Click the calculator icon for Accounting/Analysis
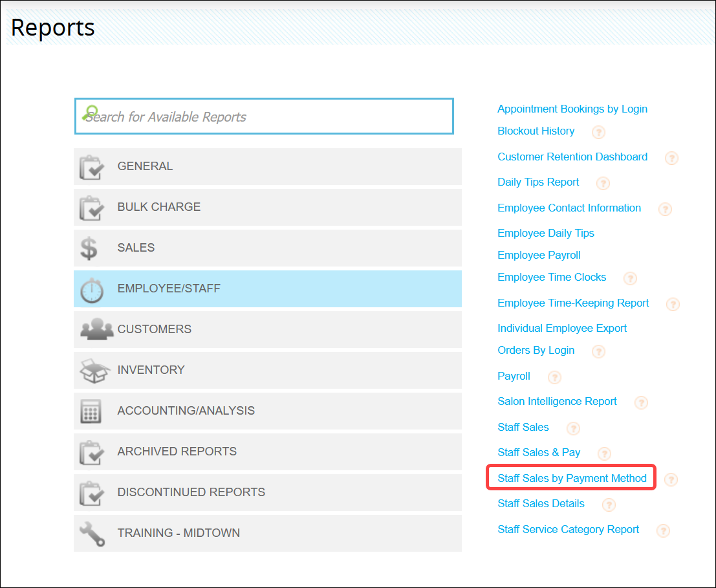The width and height of the screenshot is (716, 588). (x=92, y=411)
